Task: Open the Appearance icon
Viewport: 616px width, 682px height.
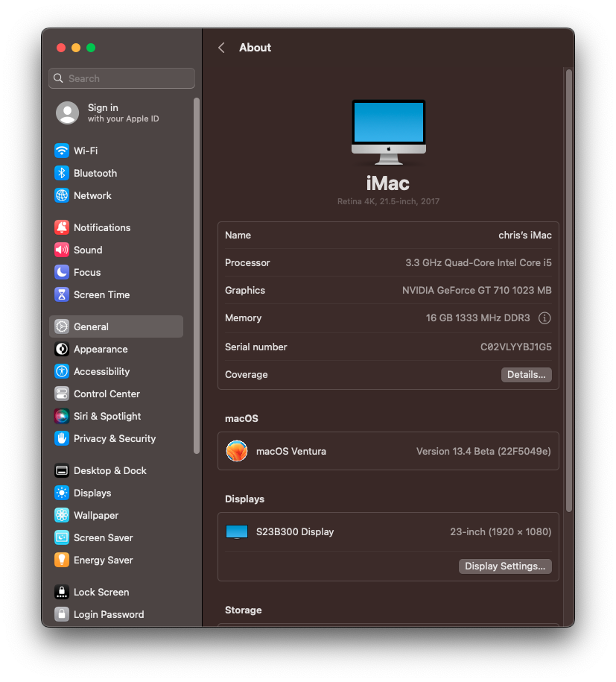Action: point(62,349)
